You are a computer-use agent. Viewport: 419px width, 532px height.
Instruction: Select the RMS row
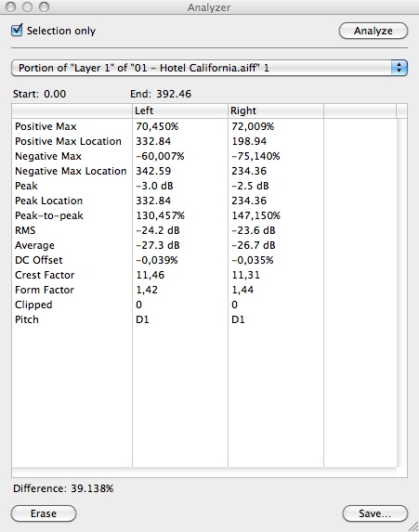[204, 230]
